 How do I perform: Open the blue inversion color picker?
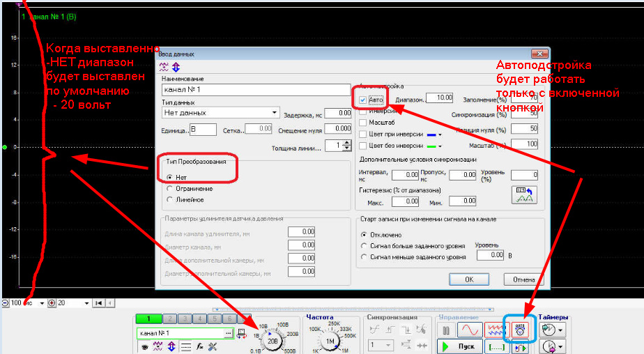(x=434, y=134)
